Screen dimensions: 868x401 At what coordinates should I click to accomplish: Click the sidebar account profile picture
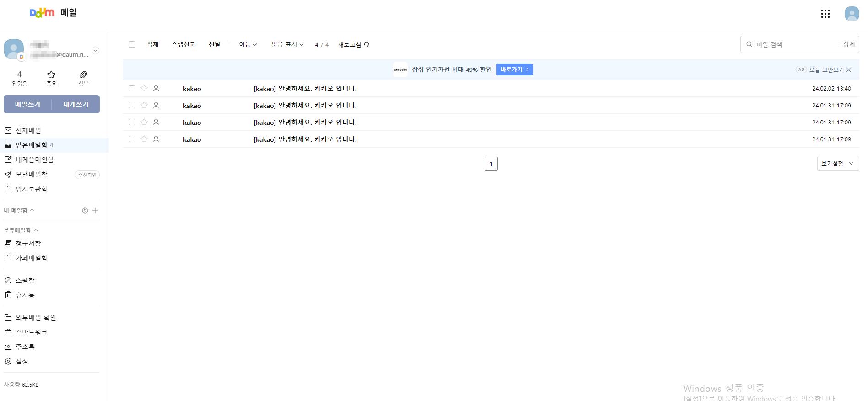point(14,49)
